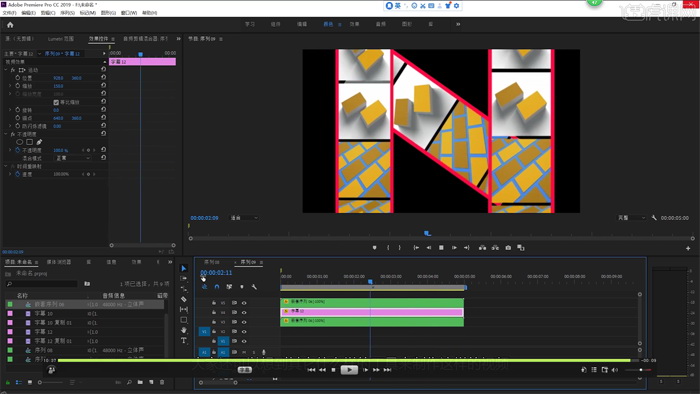This screenshot has width=700, height=394.
Task: Select the Slip tool
Action: (x=183, y=309)
